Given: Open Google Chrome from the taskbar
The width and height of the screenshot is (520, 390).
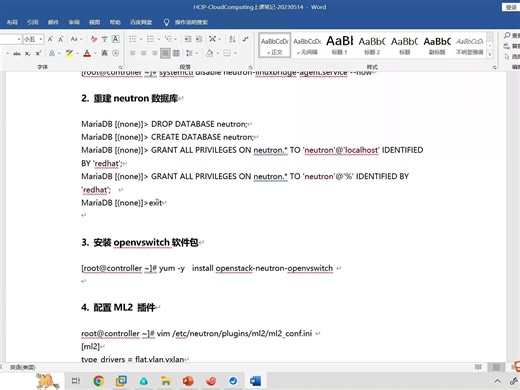Looking at the screenshot, I should click(x=99, y=381).
